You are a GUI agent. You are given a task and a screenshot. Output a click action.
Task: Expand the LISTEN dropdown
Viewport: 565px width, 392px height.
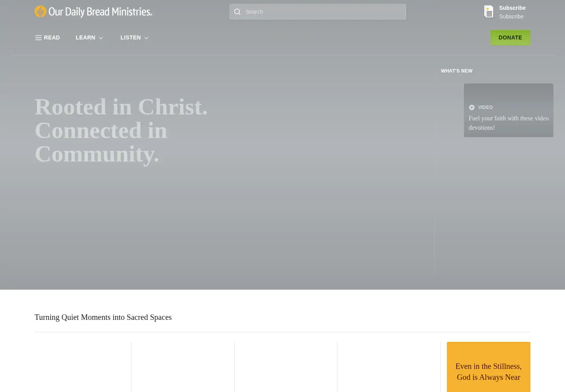[x=135, y=38]
